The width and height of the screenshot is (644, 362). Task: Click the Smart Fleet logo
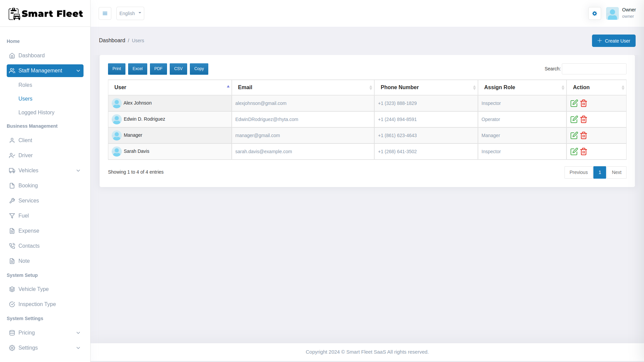[x=45, y=13]
